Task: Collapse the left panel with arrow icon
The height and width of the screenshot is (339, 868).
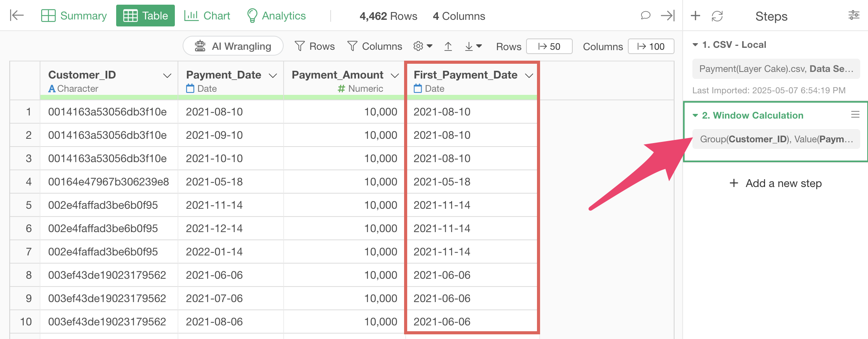Action: point(17,16)
